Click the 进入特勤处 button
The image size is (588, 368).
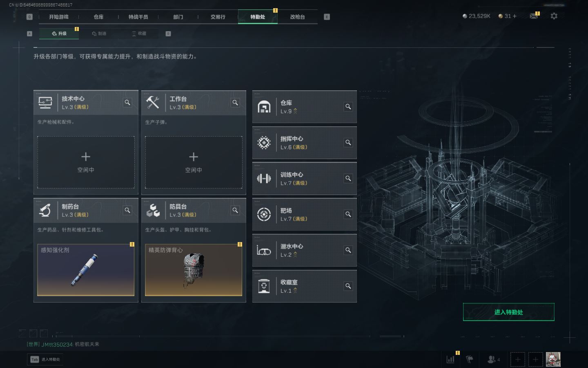coord(508,312)
